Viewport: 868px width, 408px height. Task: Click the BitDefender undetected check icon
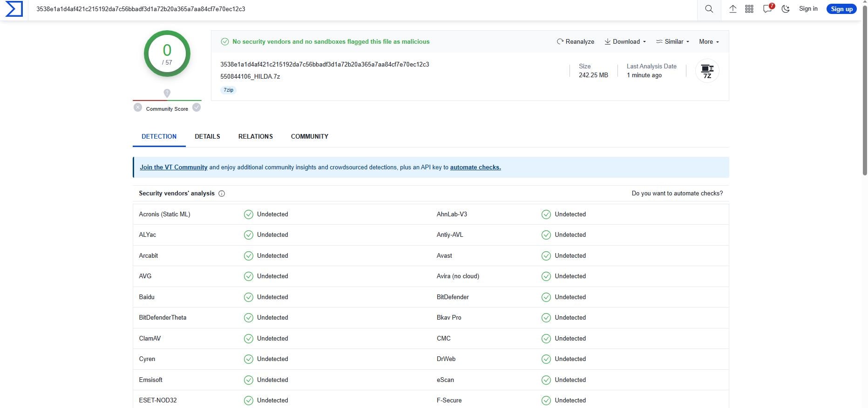click(x=546, y=297)
